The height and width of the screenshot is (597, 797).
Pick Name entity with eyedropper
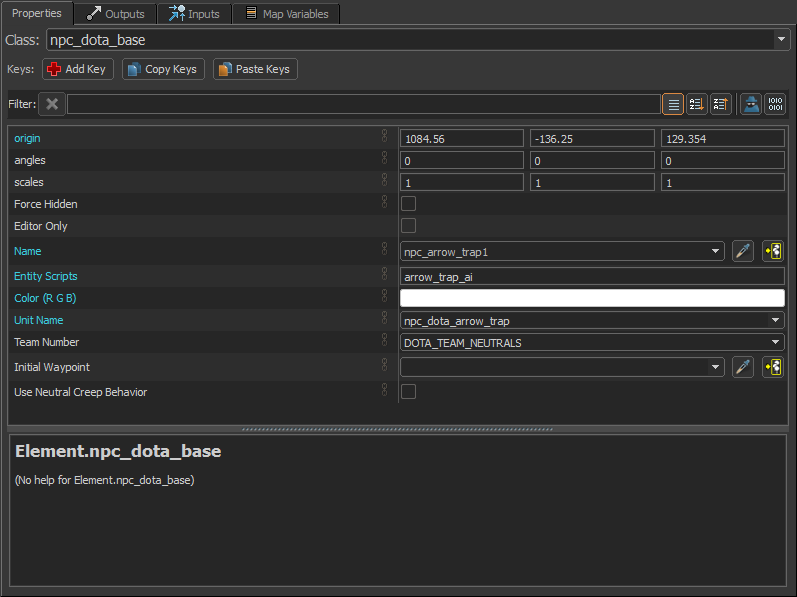743,251
